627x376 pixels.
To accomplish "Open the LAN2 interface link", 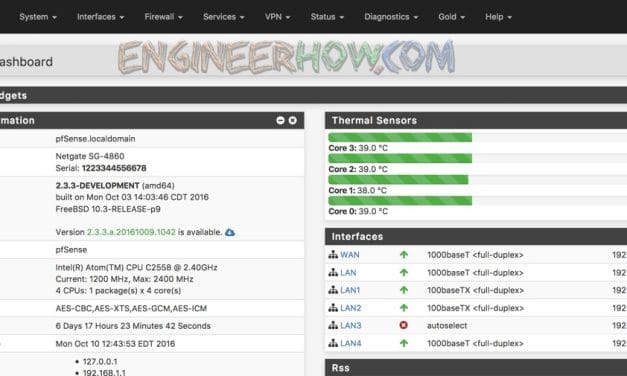I will coord(350,308).
